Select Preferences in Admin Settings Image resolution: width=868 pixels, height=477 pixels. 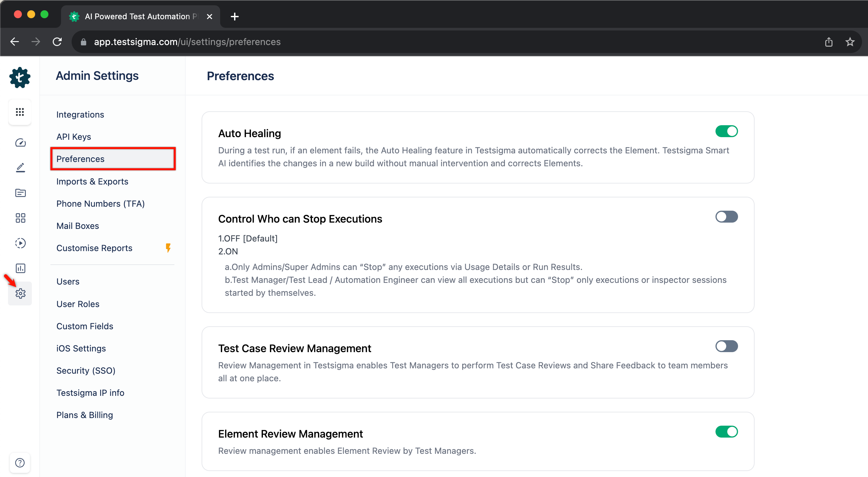[x=113, y=159]
